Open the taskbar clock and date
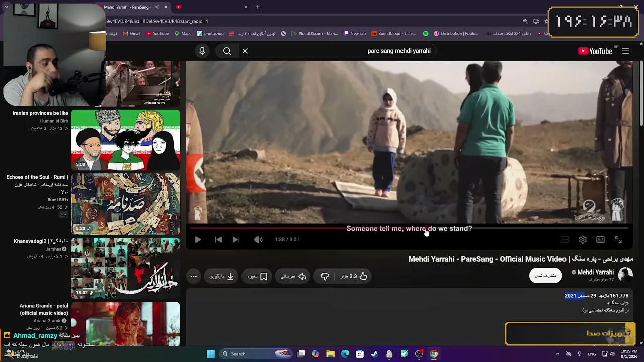This screenshot has height=362, width=644. (629, 354)
